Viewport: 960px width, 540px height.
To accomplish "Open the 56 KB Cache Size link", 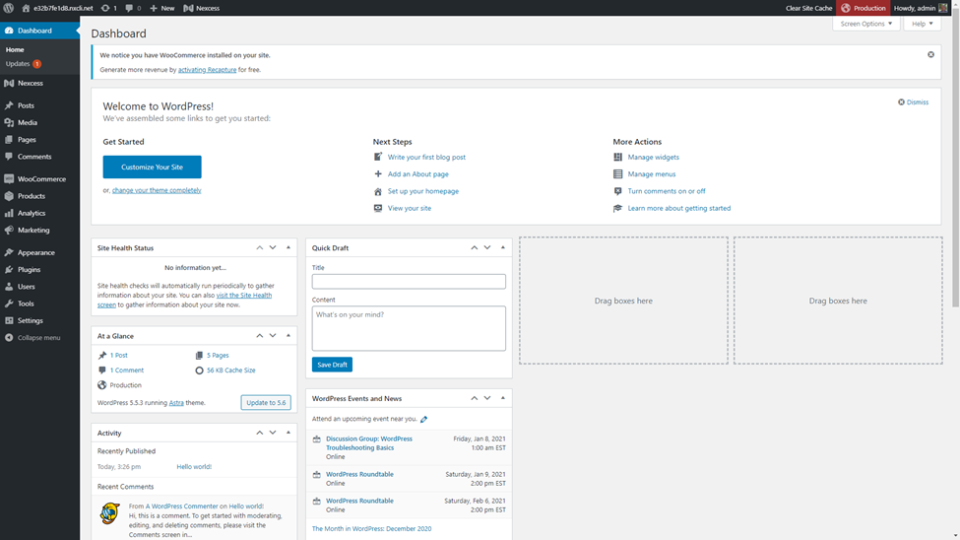I will coord(231,370).
